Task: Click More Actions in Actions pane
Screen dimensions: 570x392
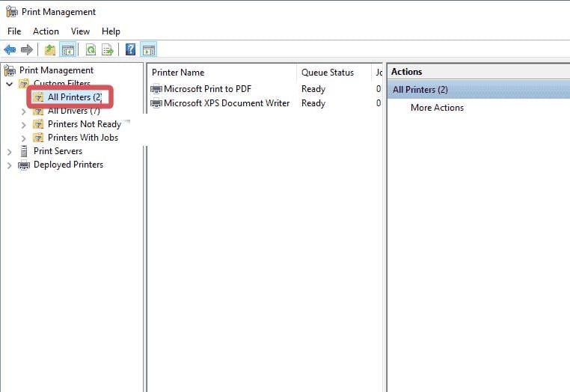Action: [x=437, y=108]
